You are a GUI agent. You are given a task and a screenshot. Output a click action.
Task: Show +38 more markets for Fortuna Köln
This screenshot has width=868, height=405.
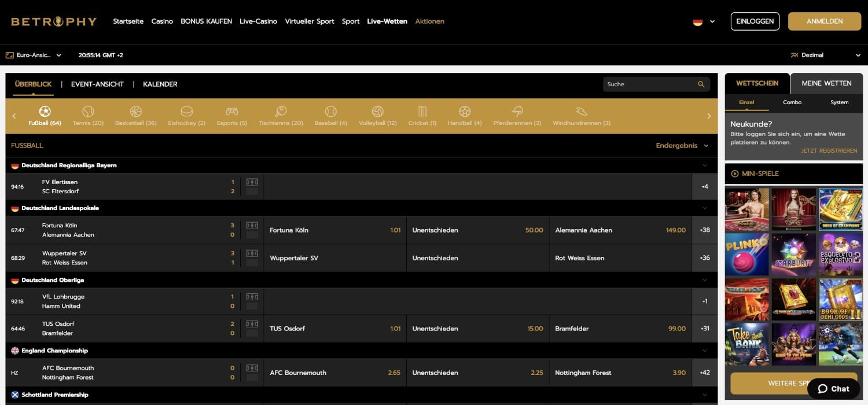(x=705, y=230)
